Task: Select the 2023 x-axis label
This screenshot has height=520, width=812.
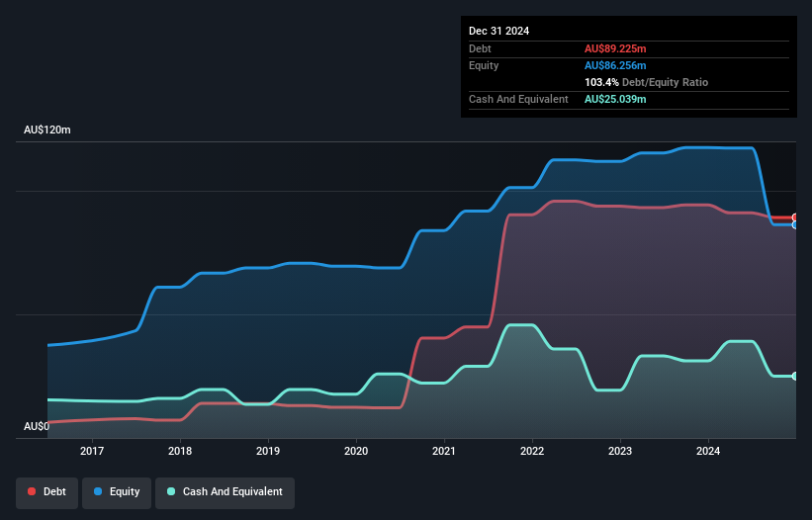Action: [x=620, y=451]
